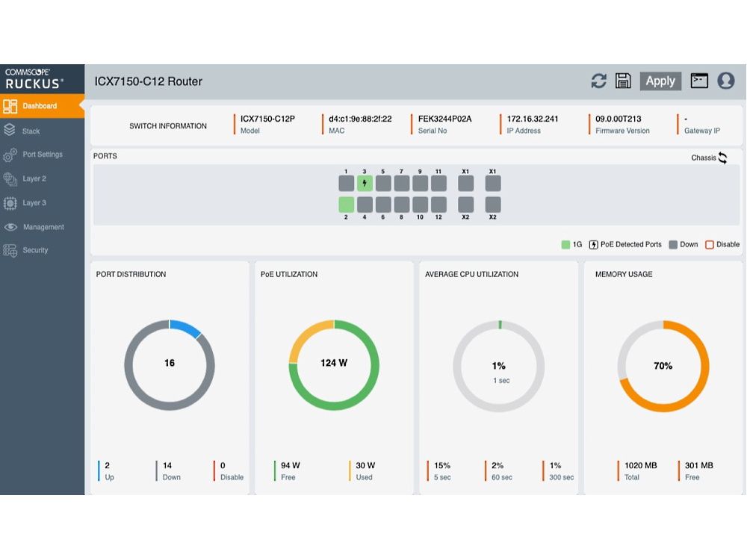This screenshot has height=560, width=747.
Task: Click the green 1G legend swatch
Action: point(565,245)
